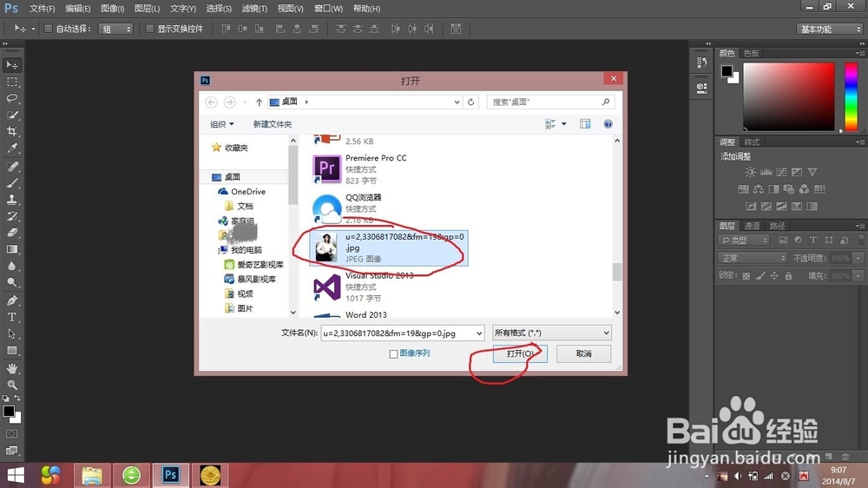868x488 pixels.
Task: Click the foreground color swatch in toolbox
Action: click(x=9, y=411)
